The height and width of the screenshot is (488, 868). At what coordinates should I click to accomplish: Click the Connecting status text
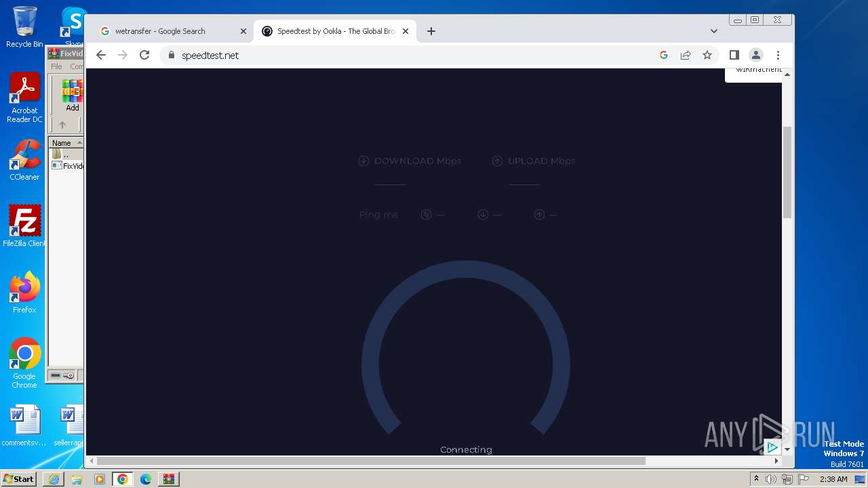466,449
